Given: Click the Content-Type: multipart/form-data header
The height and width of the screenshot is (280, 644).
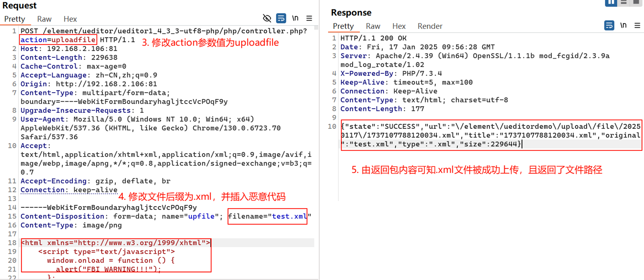Looking at the screenshot, I should point(95,93).
